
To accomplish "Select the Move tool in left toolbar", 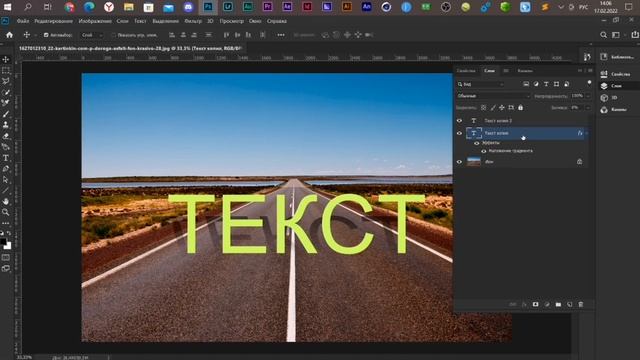I will [6, 60].
